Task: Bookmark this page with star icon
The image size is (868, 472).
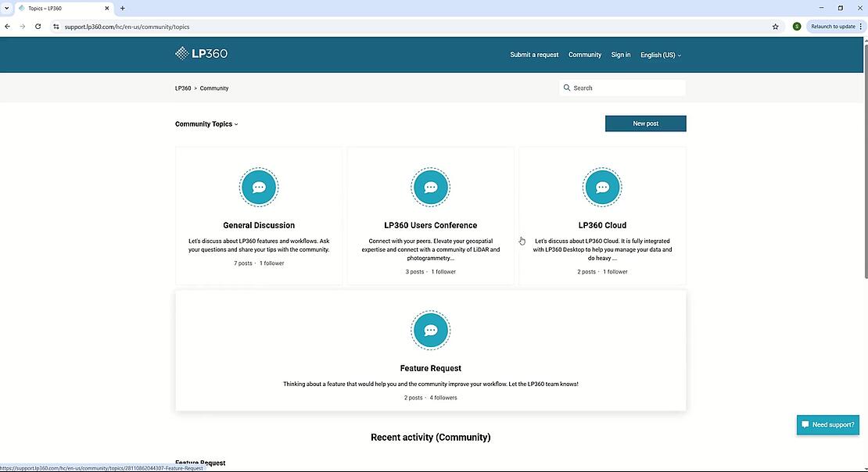Action: 776,27
